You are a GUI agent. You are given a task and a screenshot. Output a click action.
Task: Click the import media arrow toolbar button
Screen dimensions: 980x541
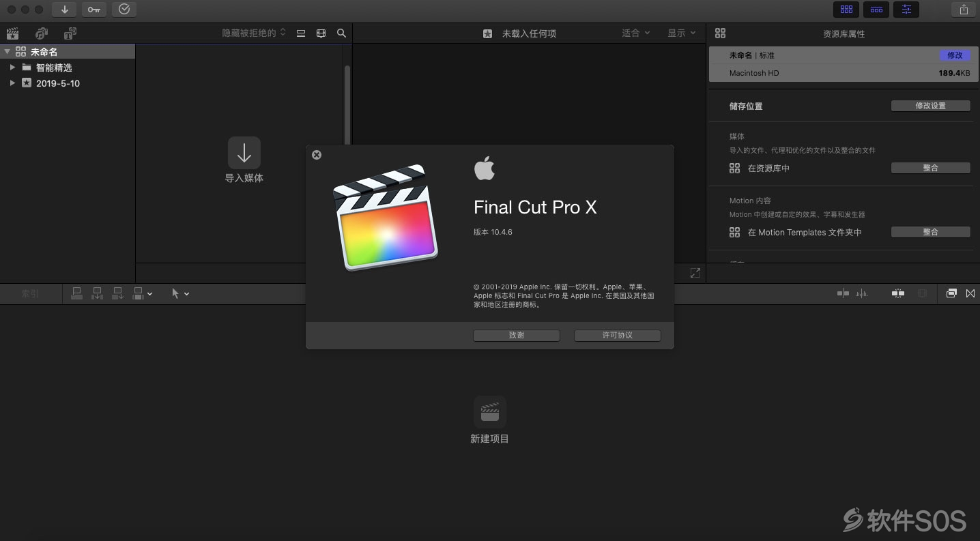[x=64, y=10]
